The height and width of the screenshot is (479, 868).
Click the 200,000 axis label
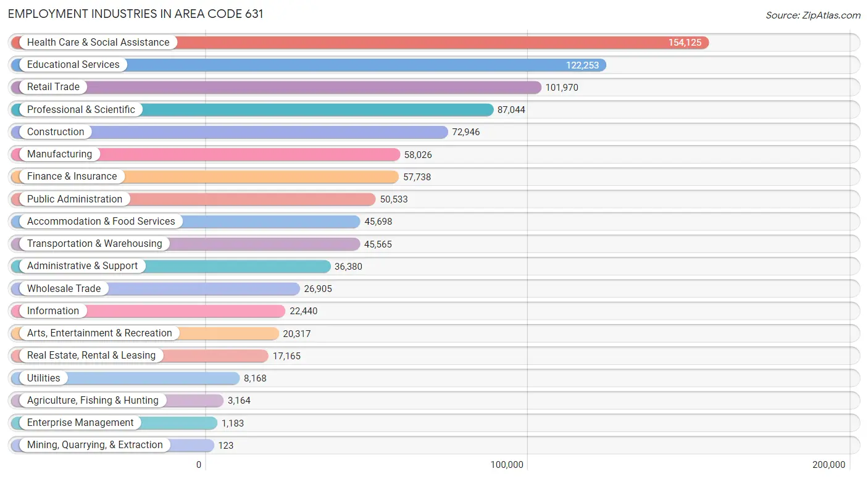[x=828, y=465]
